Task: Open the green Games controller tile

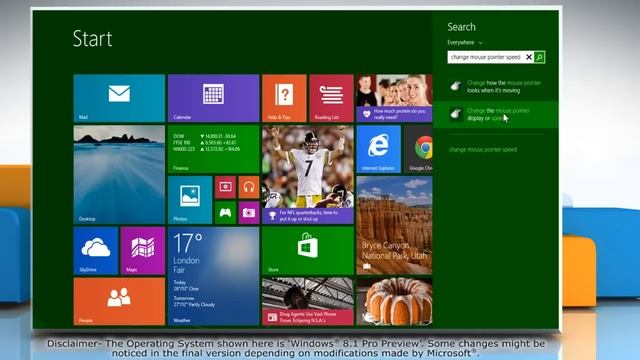Action: [225, 213]
